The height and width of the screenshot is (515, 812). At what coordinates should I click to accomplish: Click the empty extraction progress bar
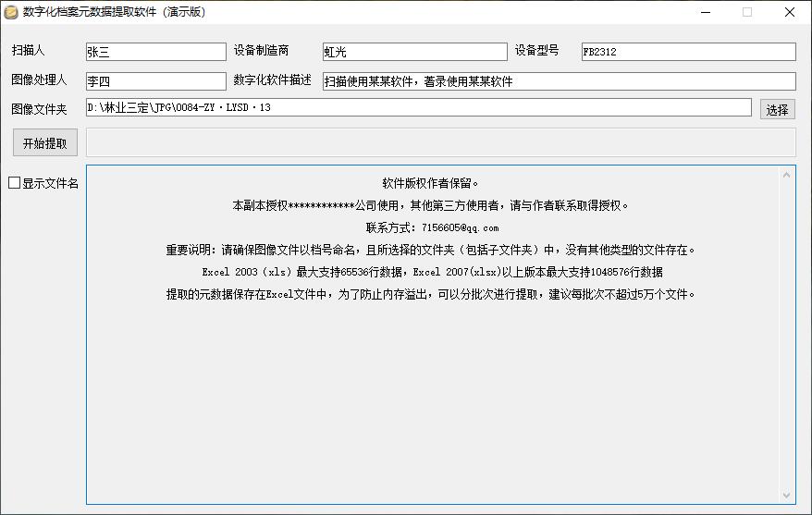(440, 142)
